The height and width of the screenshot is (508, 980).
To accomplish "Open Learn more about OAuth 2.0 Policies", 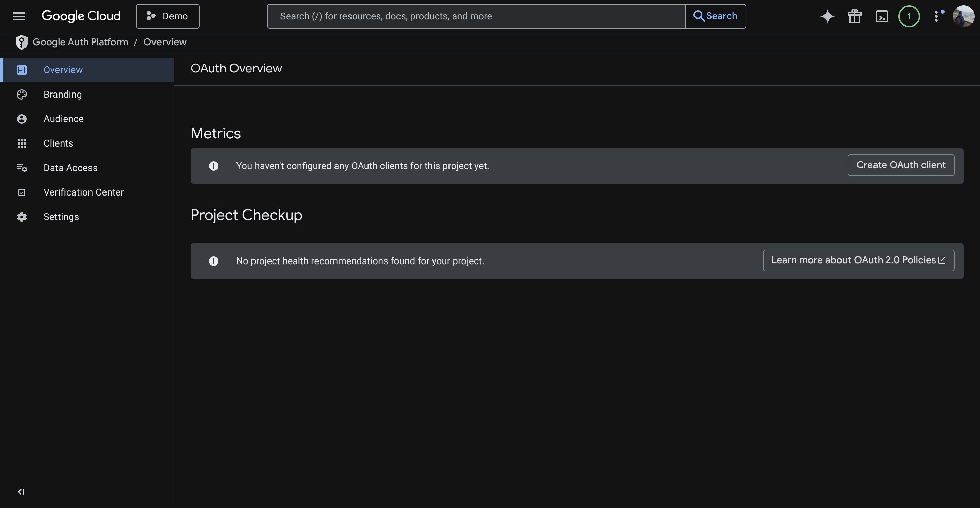I will point(858,260).
